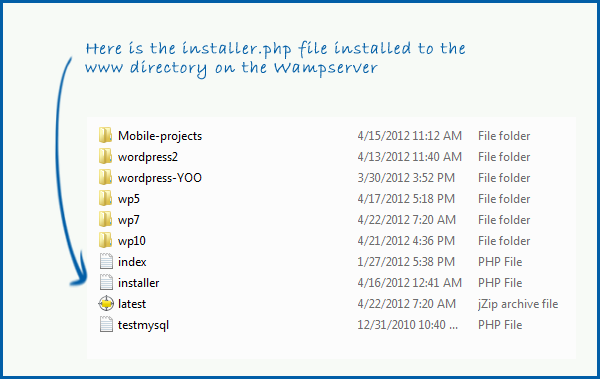The image size is (600, 379).
Task: Click the jZip archive file type text
Action: [x=518, y=304]
